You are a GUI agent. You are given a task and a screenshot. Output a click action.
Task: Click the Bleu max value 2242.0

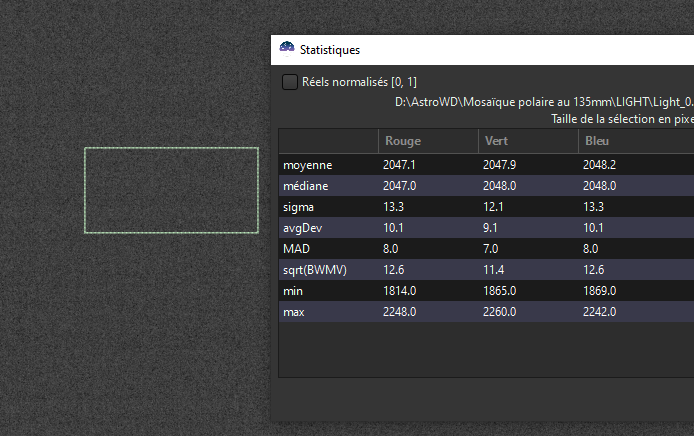coord(599,312)
